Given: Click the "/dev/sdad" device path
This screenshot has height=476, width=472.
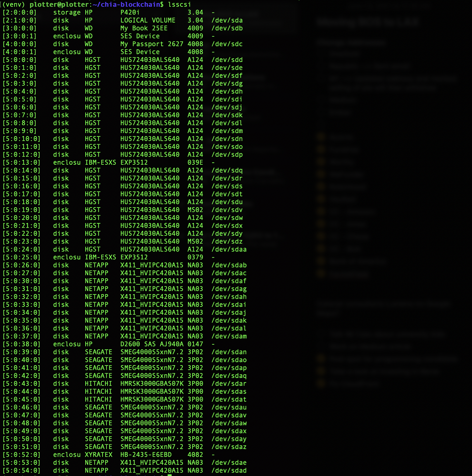Looking at the screenshot, I should pyautogui.click(x=229, y=470).
